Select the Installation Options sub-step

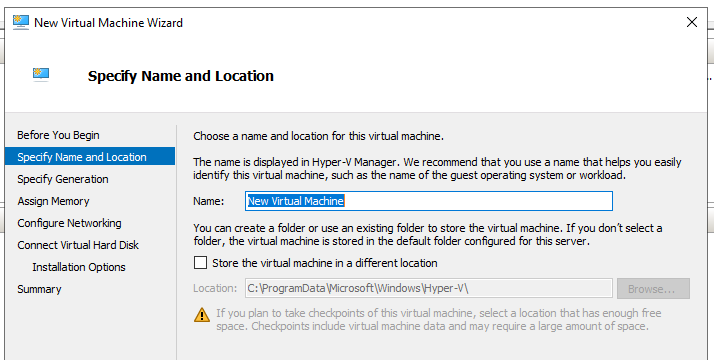click(x=79, y=267)
